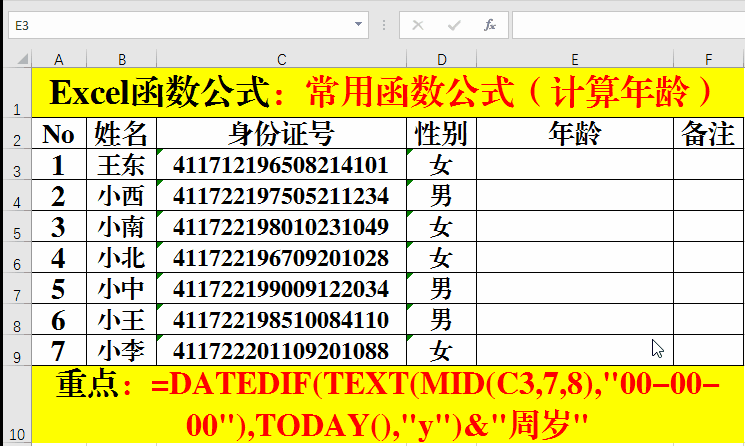
Task: Select the name cell '小北'
Action: click(122, 257)
